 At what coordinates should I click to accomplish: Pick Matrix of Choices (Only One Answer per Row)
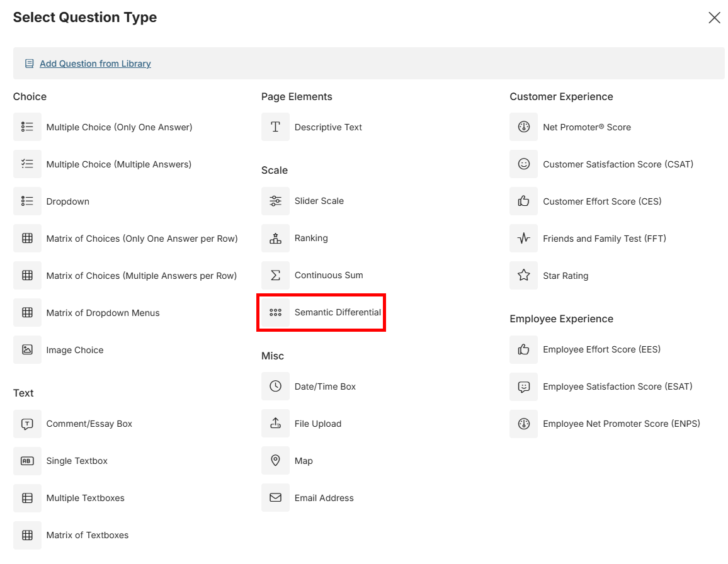(142, 239)
